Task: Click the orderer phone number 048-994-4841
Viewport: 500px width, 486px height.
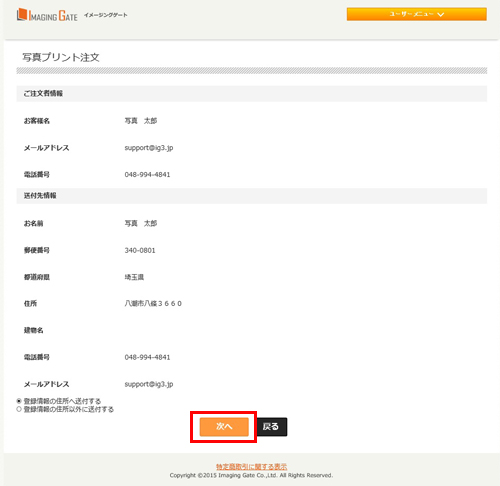Action: pyautogui.click(x=147, y=175)
